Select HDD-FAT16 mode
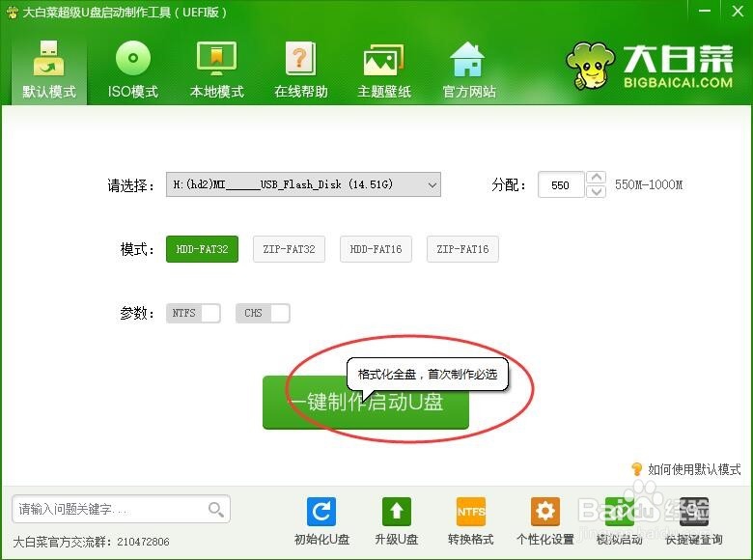 pyautogui.click(x=376, y=249)
